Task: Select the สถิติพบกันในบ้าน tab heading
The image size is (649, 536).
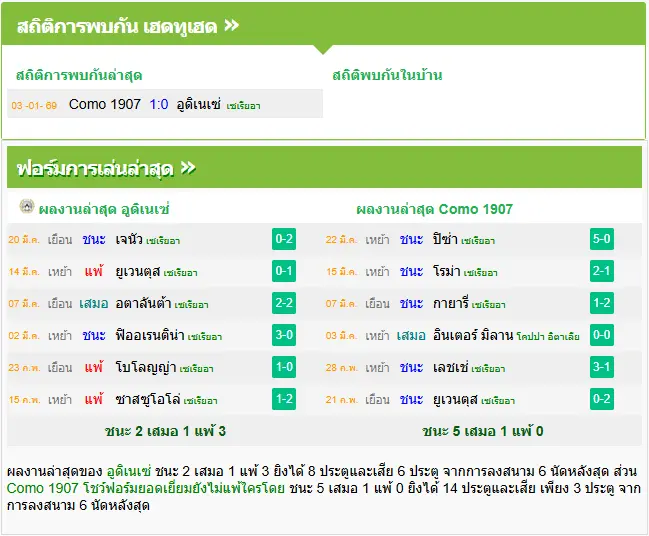Action: coord(387,75)
